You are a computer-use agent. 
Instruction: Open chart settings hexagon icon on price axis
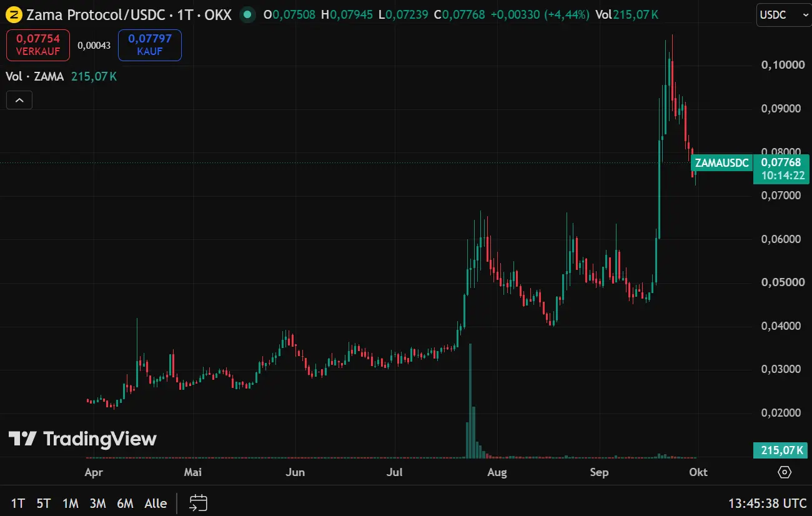785,472
